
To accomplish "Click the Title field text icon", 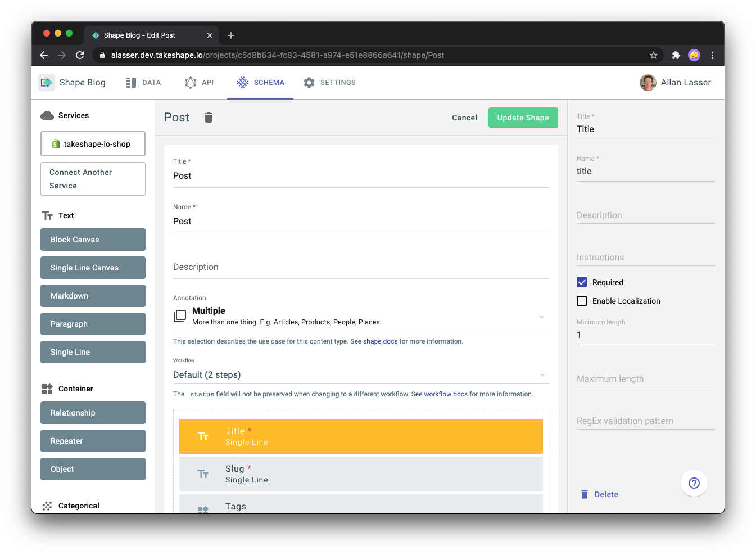I will pos(203,436).
